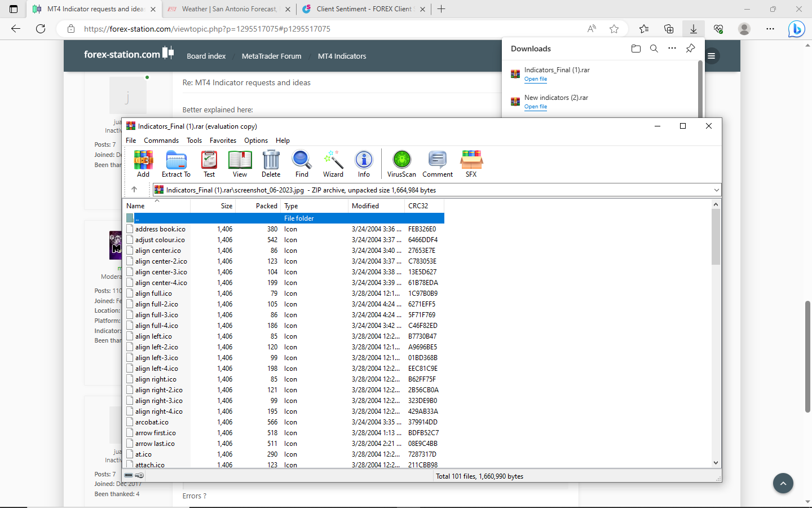Click the Add archive toolbar icon

click(x=143, y=164)
